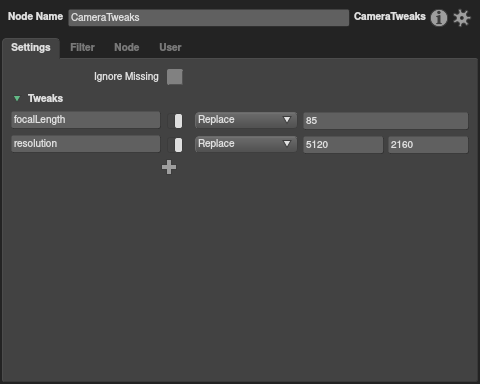Open the node info icon
This screenshot has height=384, width=480.
coord(439,18)
